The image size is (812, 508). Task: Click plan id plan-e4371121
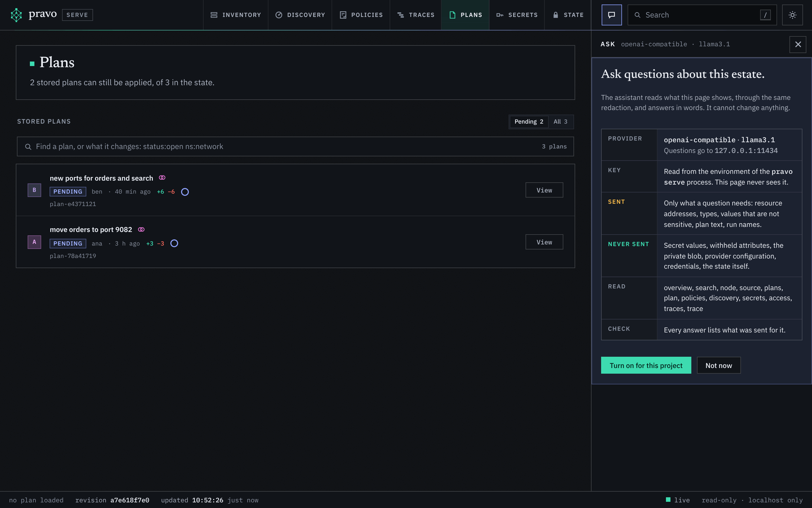(x=73, y=204)
